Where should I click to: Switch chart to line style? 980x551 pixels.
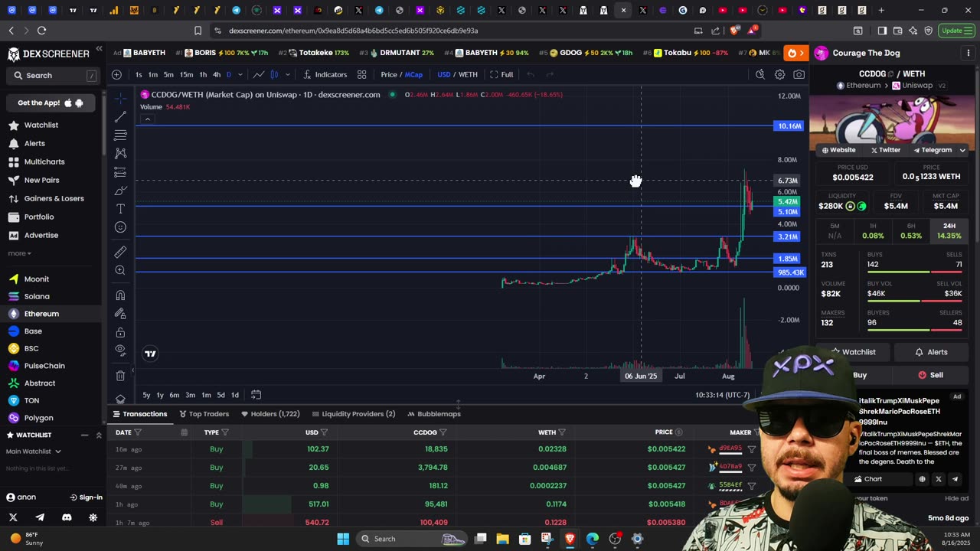point(259,74)
